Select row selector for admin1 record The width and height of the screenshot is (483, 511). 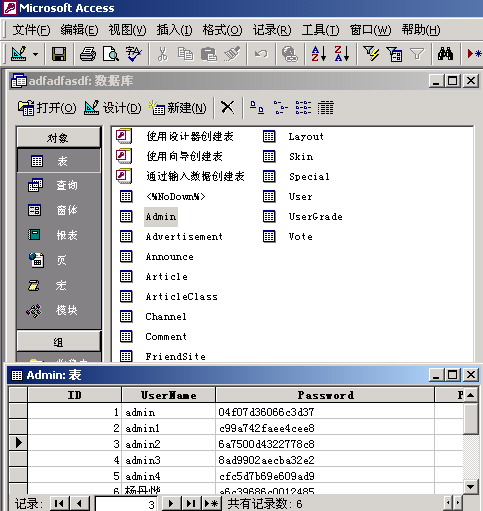coord(18,428)
